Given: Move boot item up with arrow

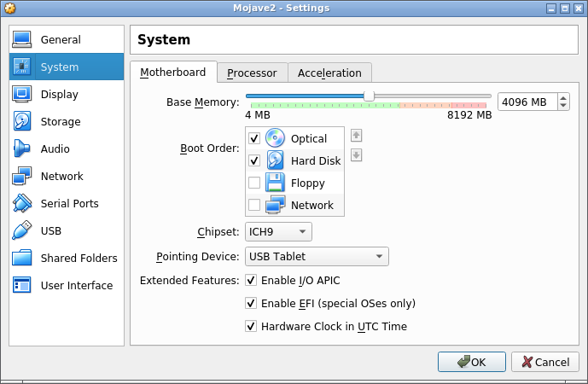Looking at the screenshot, I should click(356, 136).
